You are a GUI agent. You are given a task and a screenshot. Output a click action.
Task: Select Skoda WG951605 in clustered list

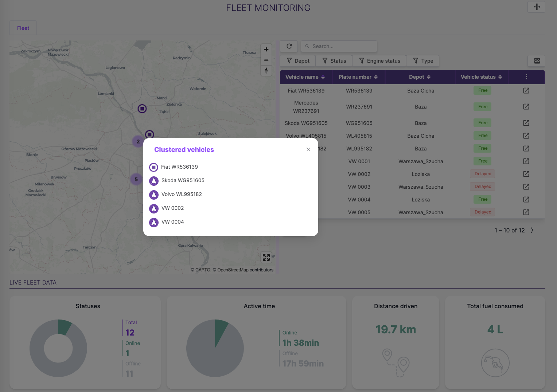point(183,180)
